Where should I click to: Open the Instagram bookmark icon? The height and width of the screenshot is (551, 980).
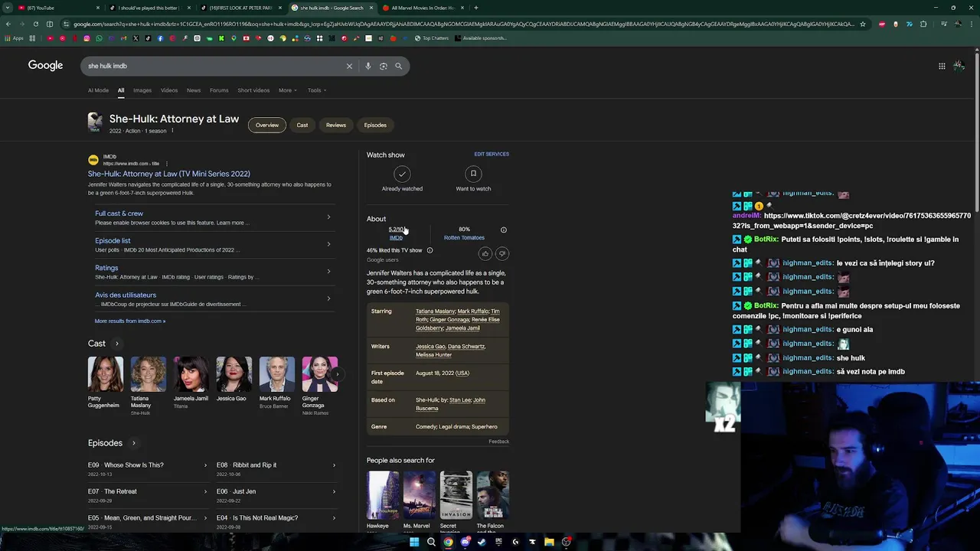point(87,38)
